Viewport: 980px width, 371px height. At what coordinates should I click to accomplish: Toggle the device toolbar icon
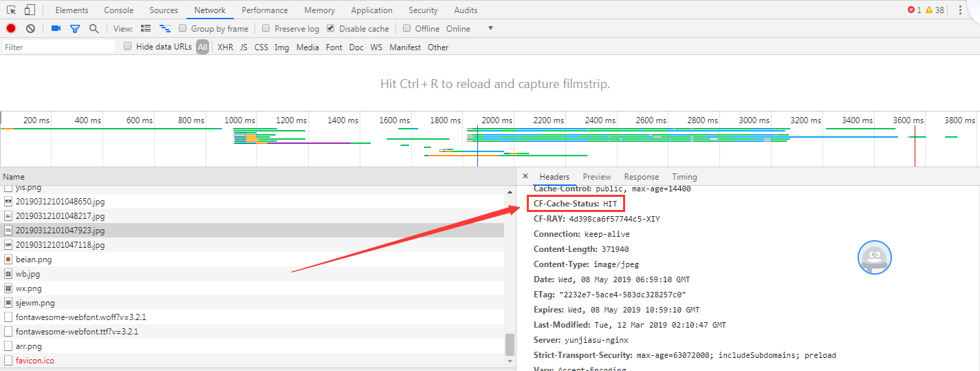(x=30, y=10)
